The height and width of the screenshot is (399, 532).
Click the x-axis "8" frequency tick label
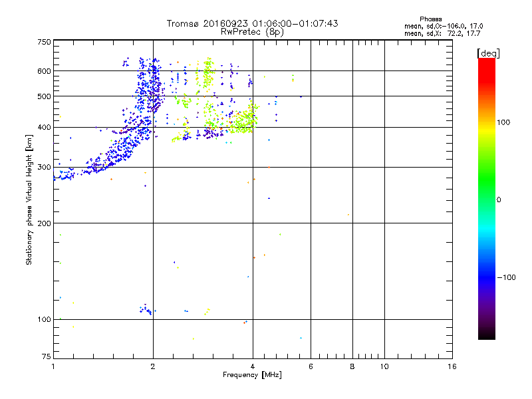tap(352, 366)
